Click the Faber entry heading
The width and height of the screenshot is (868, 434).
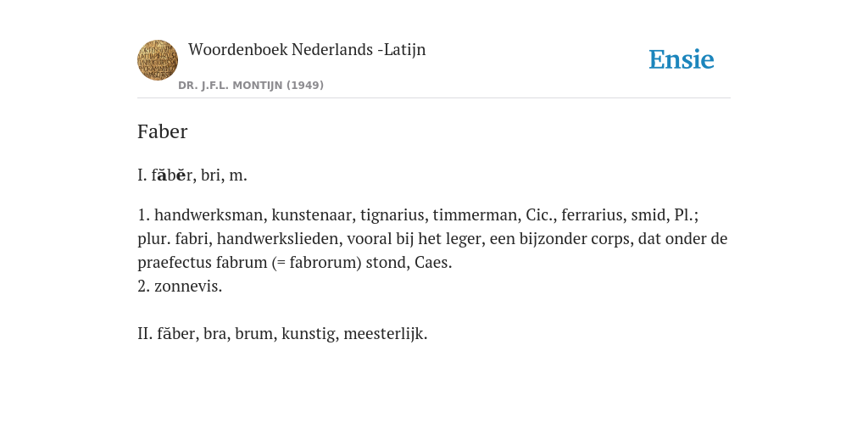click(162, 131)
